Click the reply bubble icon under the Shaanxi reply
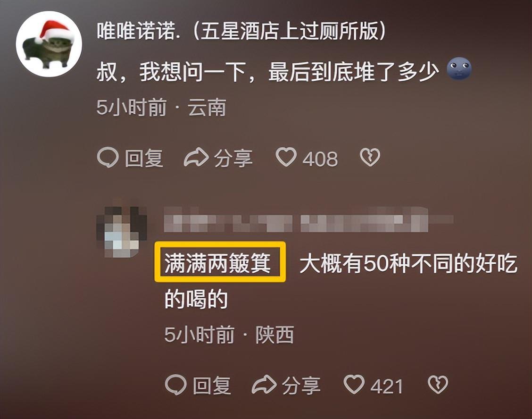Viewport: 532px width, 419px height. click(x=176, y=385)
